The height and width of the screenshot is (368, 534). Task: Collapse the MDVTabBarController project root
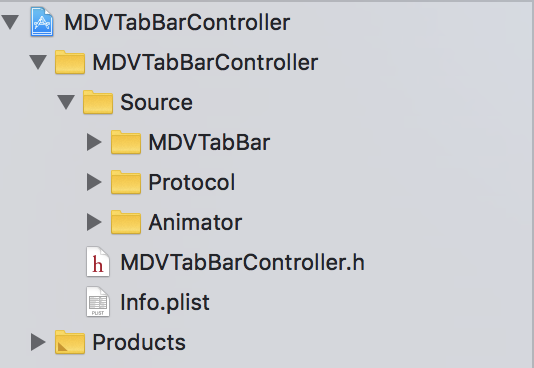(10, 22)
